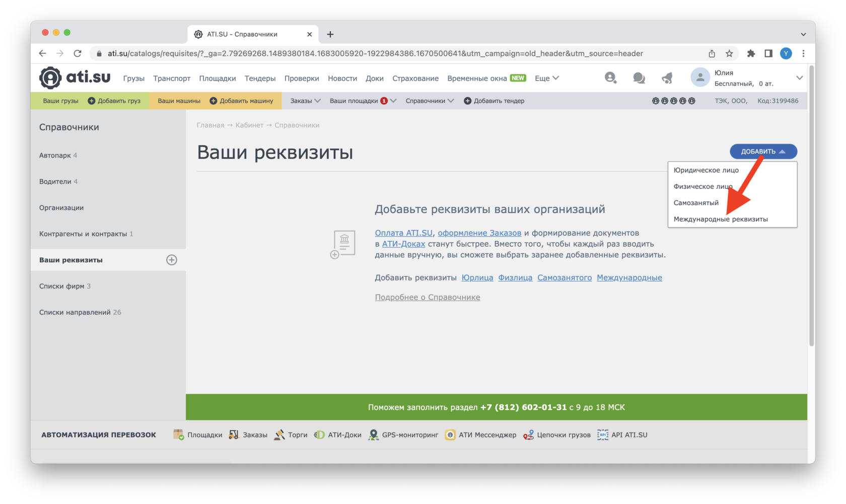846x504 pixels.
Task: Open the Транспорт menu item
Action: [172, 79]
